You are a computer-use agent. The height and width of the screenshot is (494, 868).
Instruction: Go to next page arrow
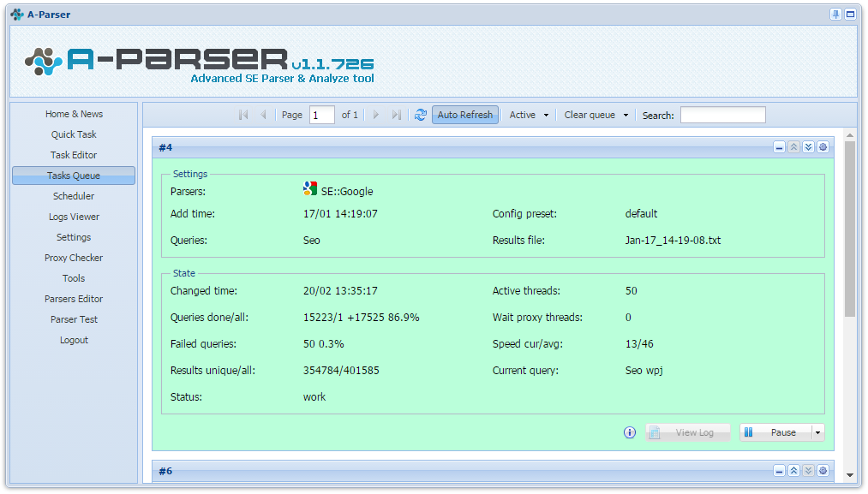376,115
